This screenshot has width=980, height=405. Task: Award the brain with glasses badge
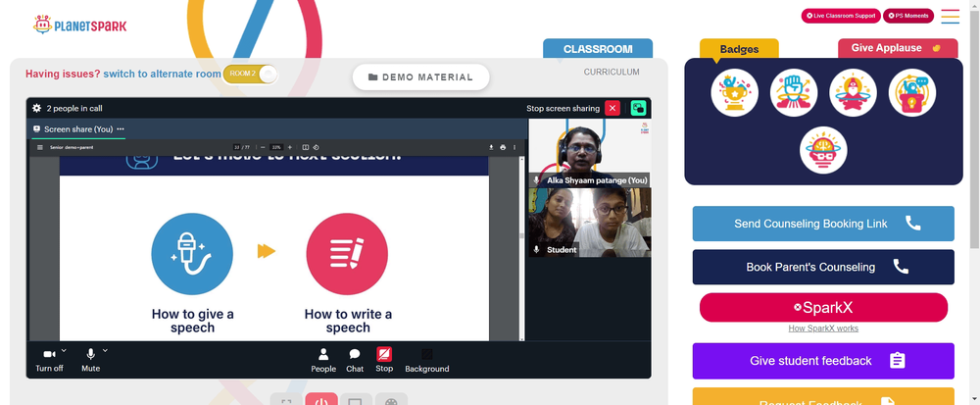[823, 150]
